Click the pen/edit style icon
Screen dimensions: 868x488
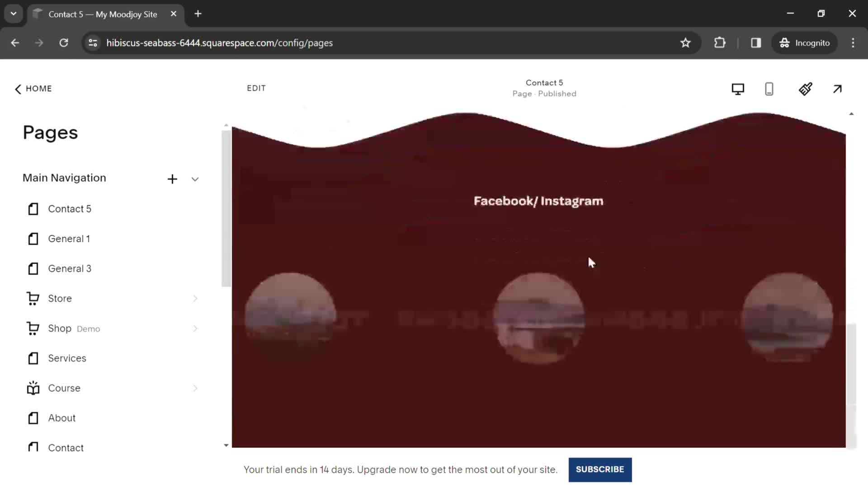click(x=805, y=88)
